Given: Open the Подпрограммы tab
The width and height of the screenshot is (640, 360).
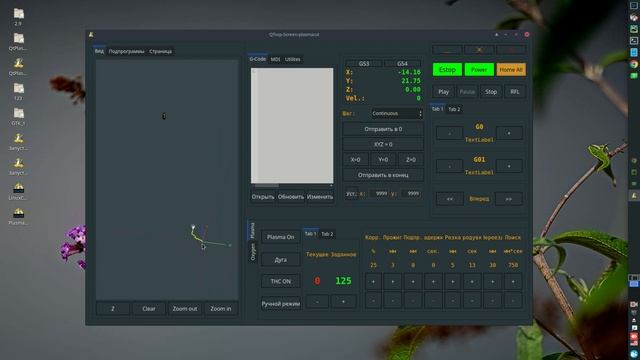Looking at the screenshot, I should coord(127,51).
